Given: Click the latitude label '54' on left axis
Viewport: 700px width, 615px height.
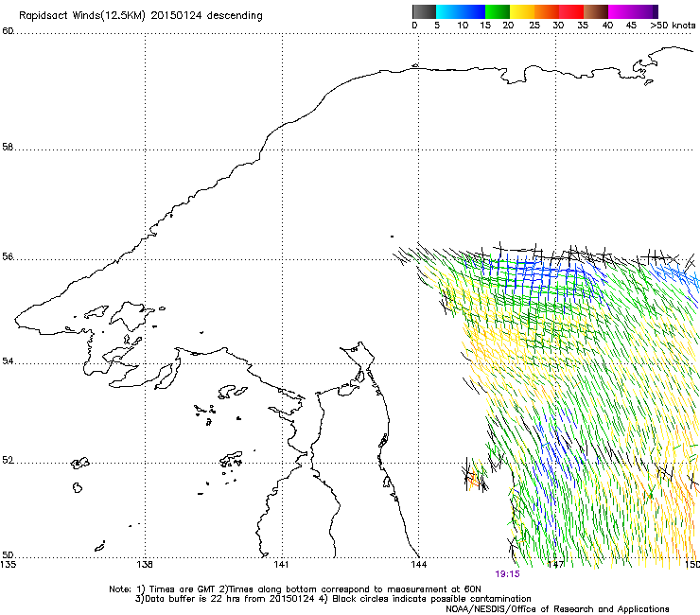Looking at the screenshot, I should coord(8,360).
